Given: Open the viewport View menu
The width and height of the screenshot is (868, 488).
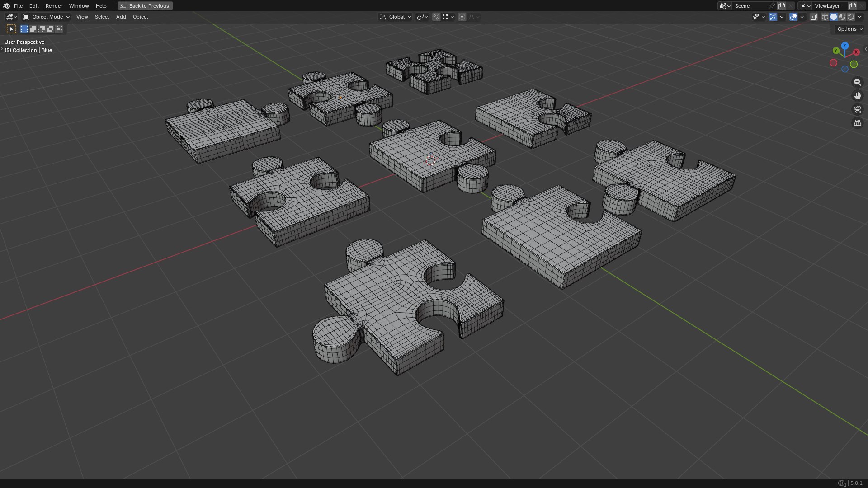Looking at the screenshot, I should pos(82,17).
